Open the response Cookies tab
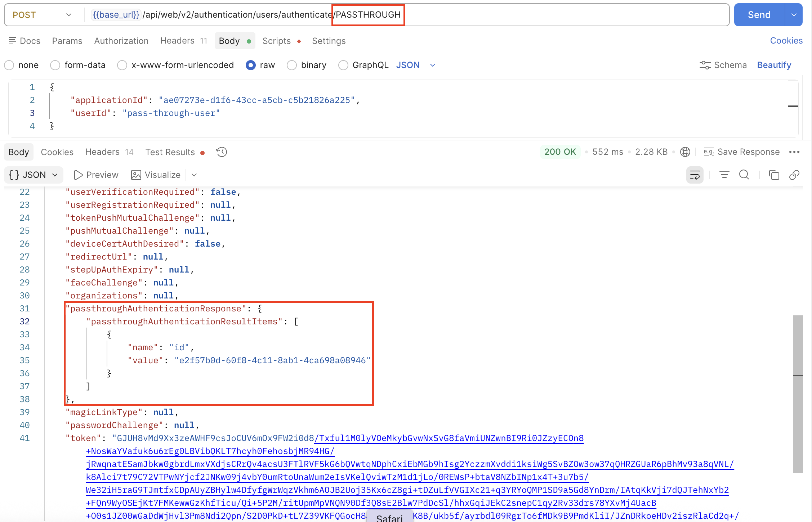Screen dimensions: 812x522 point(57,152)
